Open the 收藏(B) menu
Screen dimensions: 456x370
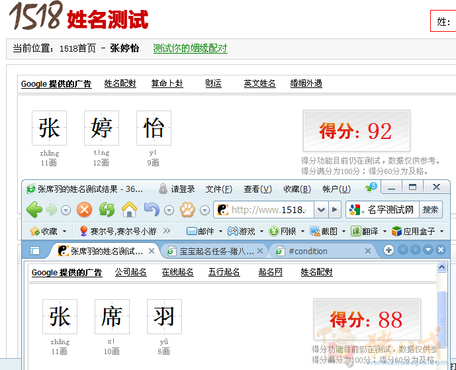297,189
